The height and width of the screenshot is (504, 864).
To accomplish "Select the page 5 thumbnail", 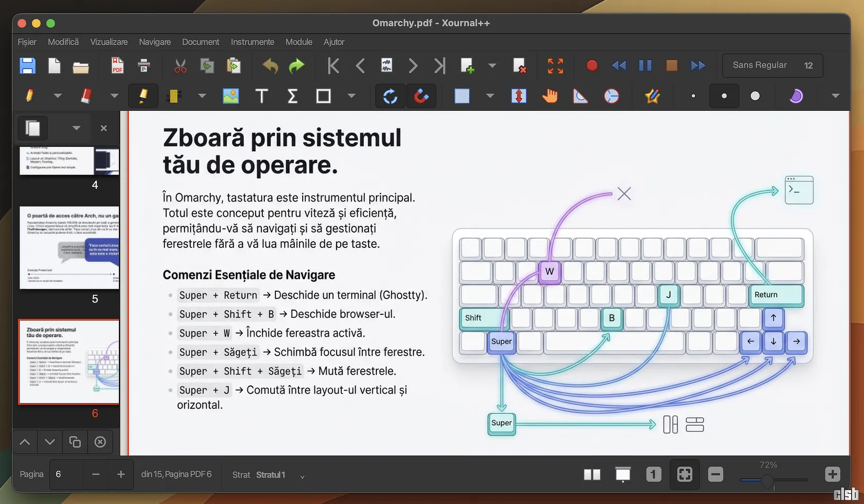I will click(69, 248).
